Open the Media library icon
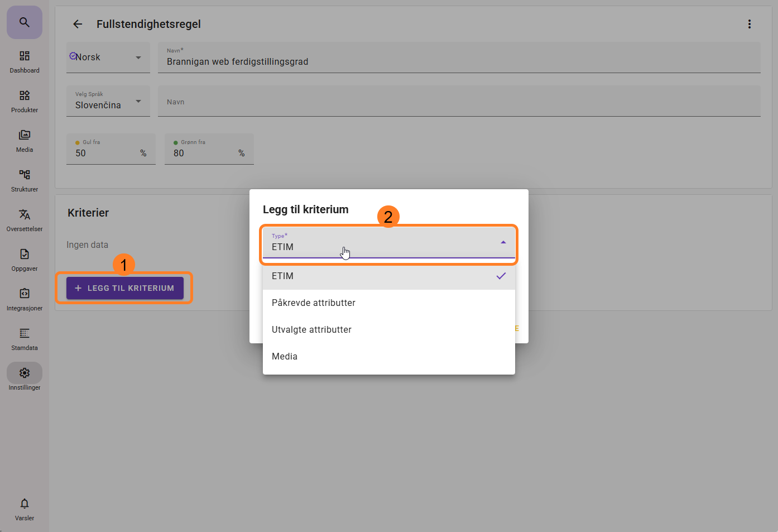778x532 pixels. [25, 141]
